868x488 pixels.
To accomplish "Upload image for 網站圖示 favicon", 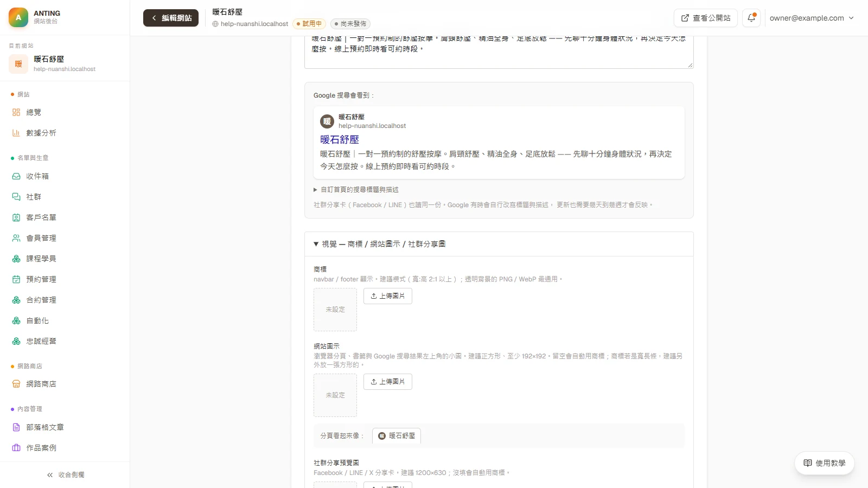I will 388,382.
